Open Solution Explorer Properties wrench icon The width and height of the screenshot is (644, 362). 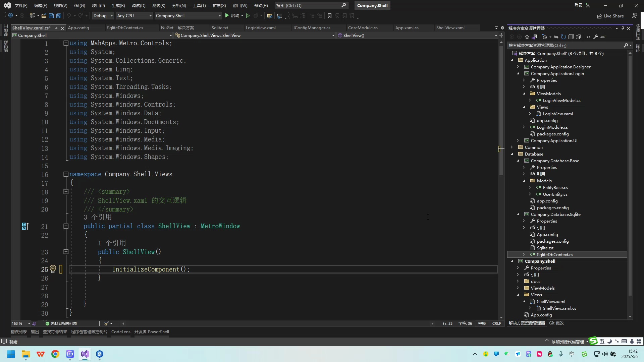click(x=596, y=37)
